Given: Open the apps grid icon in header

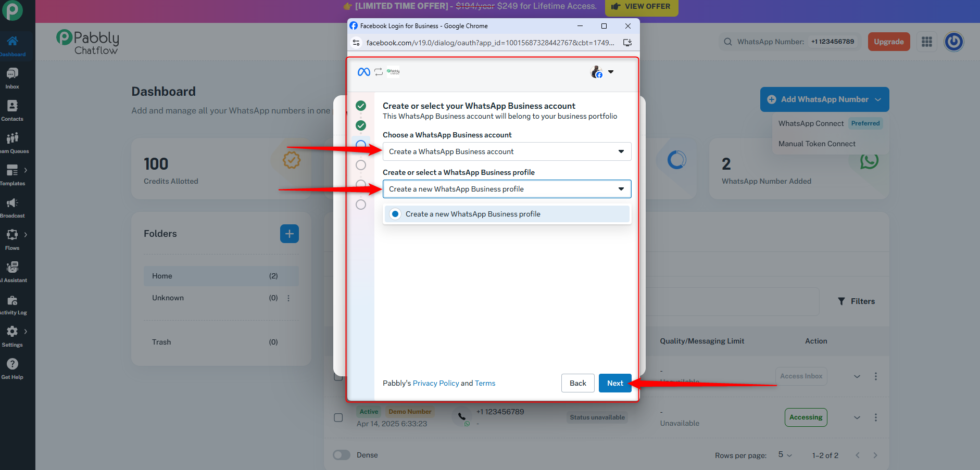Looking at the screenshot, I should 927,42.
